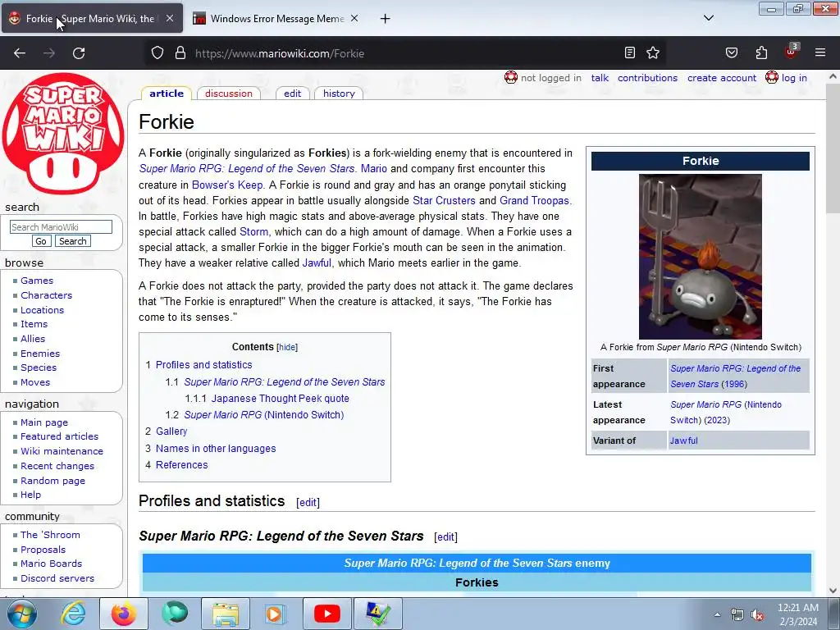Launch Internet Explorer from taskbar
The width and height of the screenshot is (840, 630).
73,614
